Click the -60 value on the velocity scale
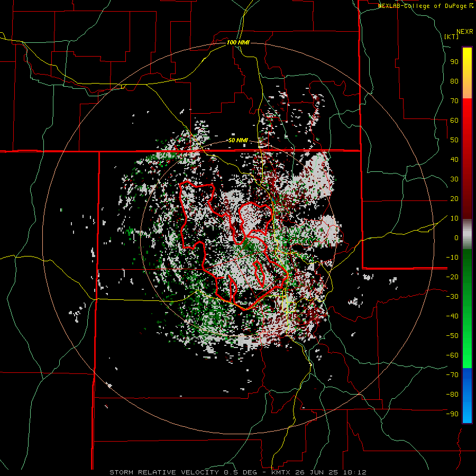The height and width of the screenshot is (476, 476). point(452,355)
